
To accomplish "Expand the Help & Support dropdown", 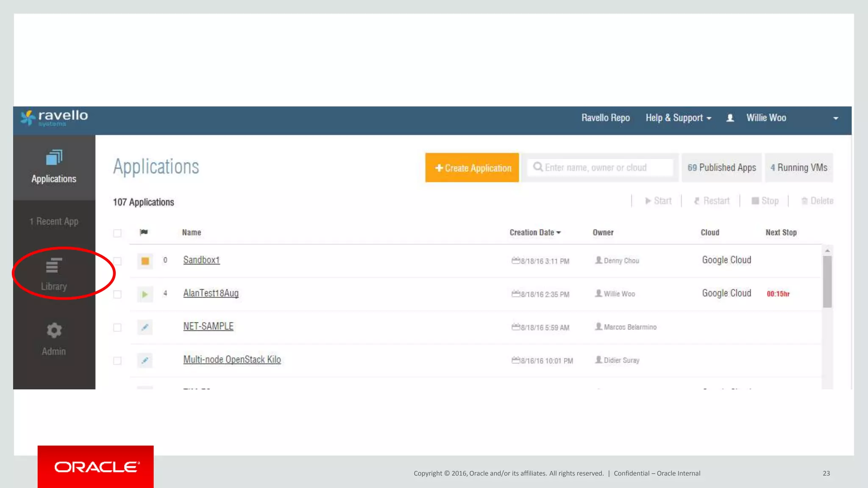I will pos(678,118).
